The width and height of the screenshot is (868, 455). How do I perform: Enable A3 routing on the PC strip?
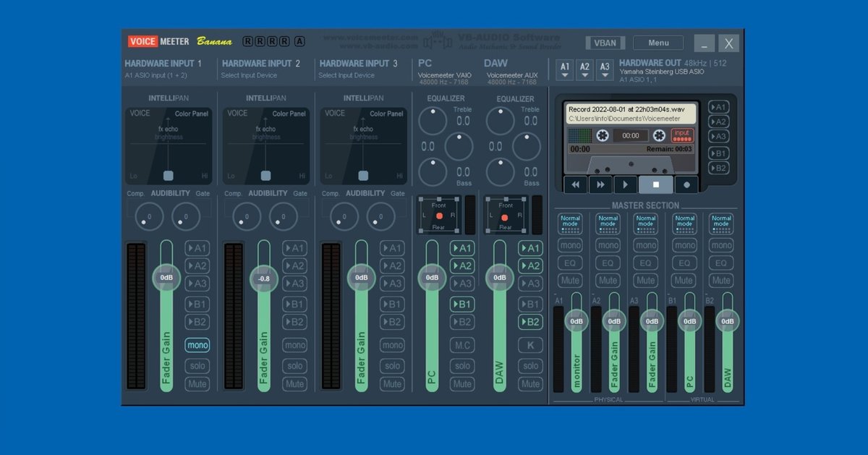[x=461, y=284]
